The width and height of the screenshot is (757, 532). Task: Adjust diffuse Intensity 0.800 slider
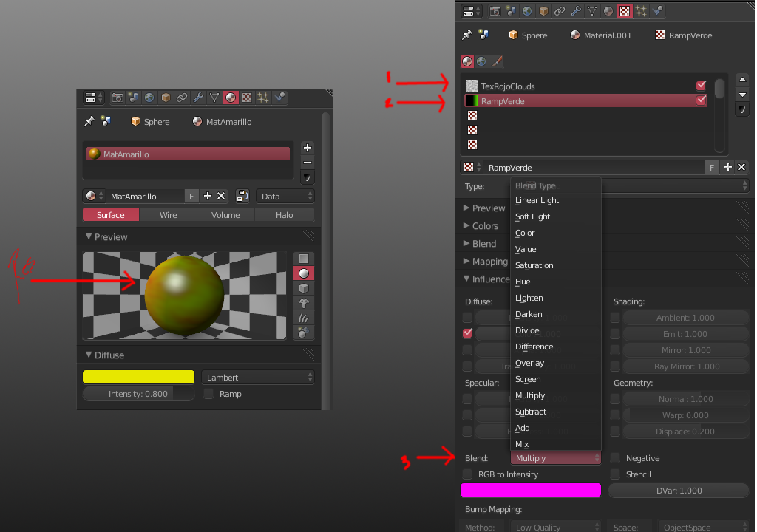pos(138,394)
